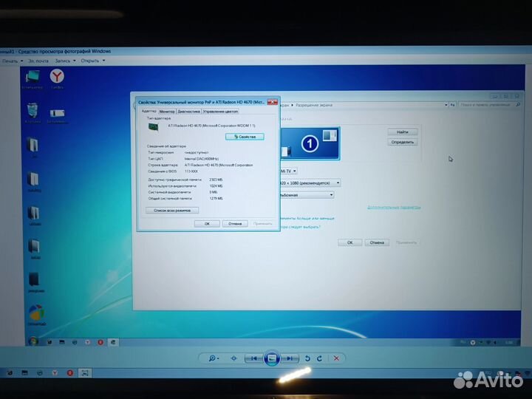Start the slideshow with the round center button
532x399 pixels.
272,358
